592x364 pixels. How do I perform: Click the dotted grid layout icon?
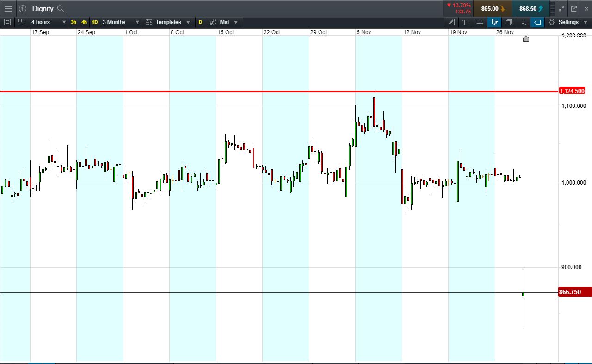(21, 22)
